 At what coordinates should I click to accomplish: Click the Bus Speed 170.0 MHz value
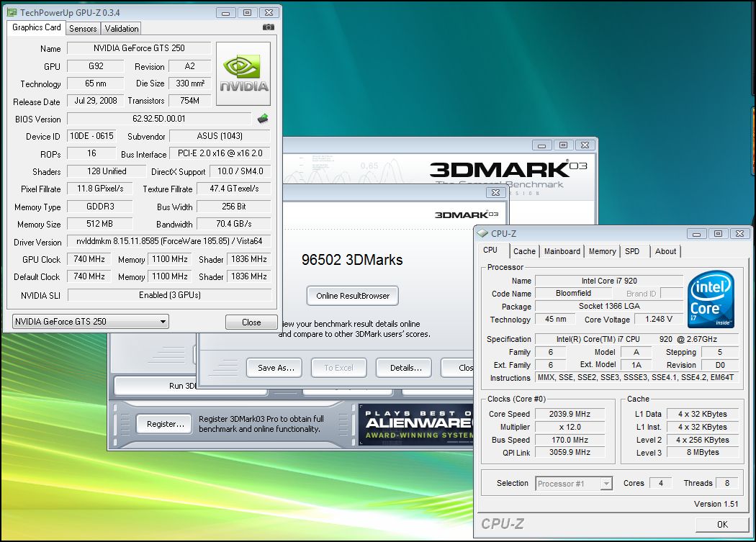pos(570,440)
